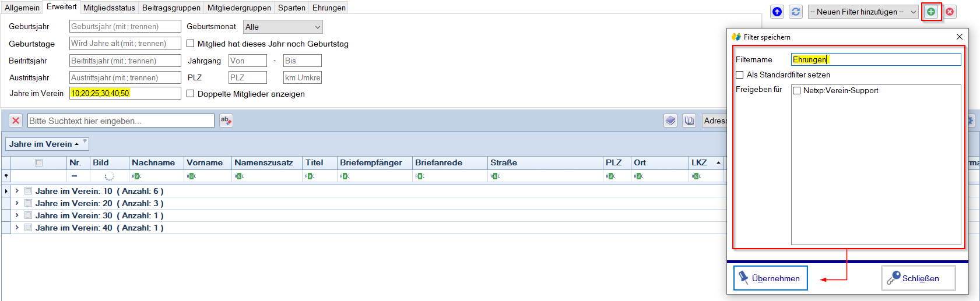Enable 'Als Standardfilter setzen' checkbox

pyautogui.click(x=740, y=75)
